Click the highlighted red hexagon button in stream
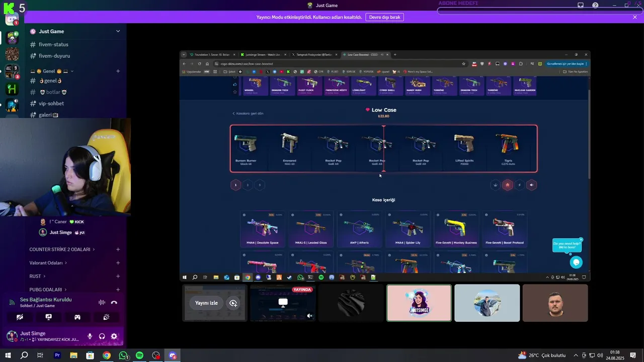Viewport: 644px width, 362px height. (508, 185)
